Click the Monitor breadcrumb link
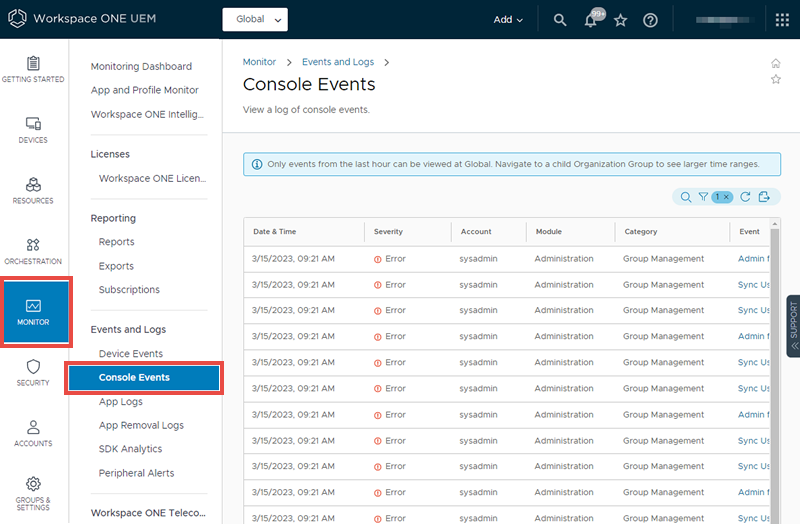Image resolution: width=800 pixels, height=524 pixels. point(259,62)
